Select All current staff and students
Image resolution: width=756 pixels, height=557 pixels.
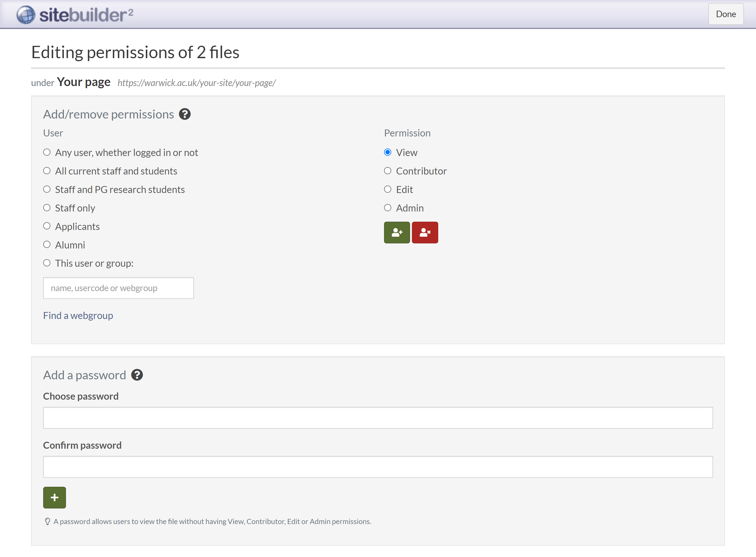point(47,171)
